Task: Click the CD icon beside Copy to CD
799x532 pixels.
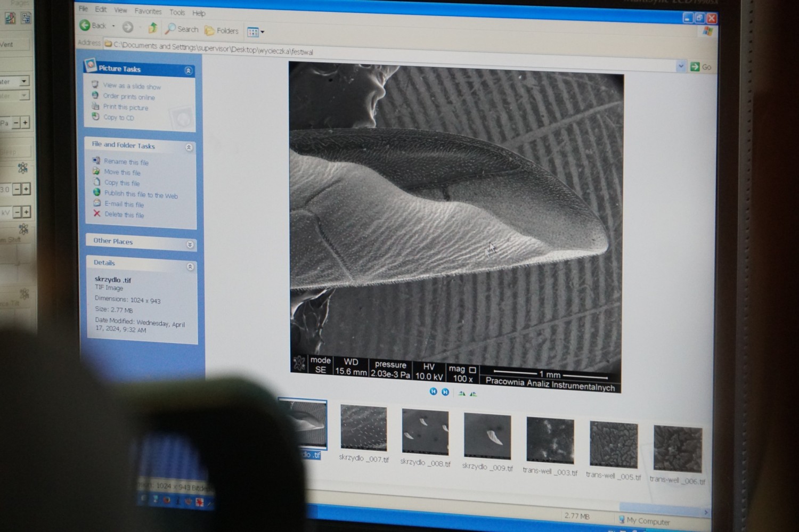Action: [95, 116]
